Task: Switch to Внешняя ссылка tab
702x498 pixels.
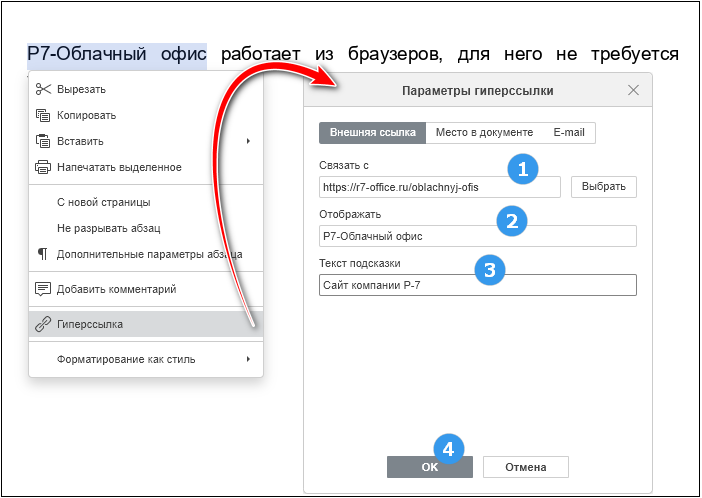Action: [372, 133]
